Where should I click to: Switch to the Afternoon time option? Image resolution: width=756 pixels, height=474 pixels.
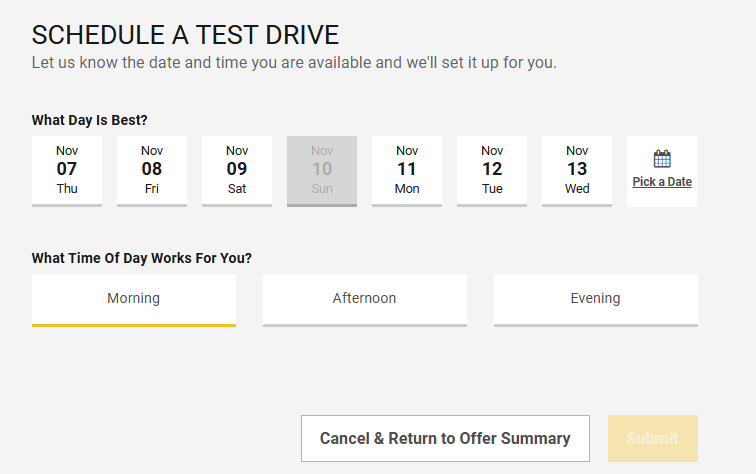tap(364, 298)
